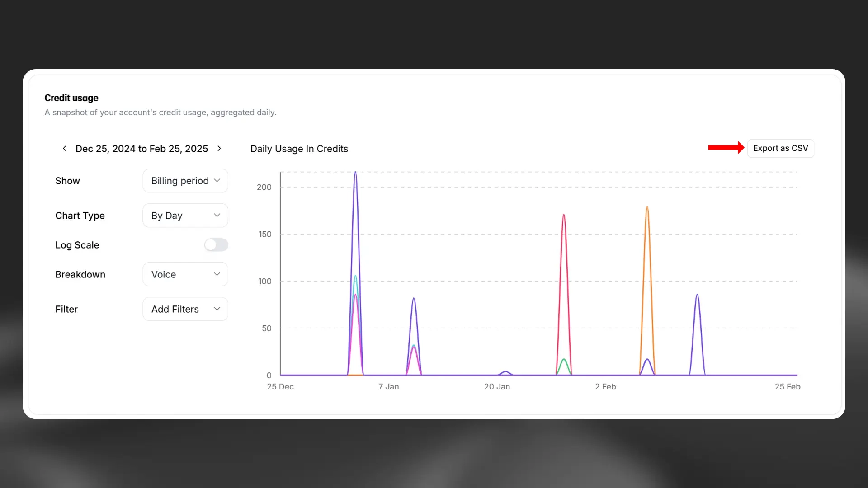Image resolution: width=868 pixels, height=488 pixels.
Task: Click the 7 Jan axis label
Action: 389,387
